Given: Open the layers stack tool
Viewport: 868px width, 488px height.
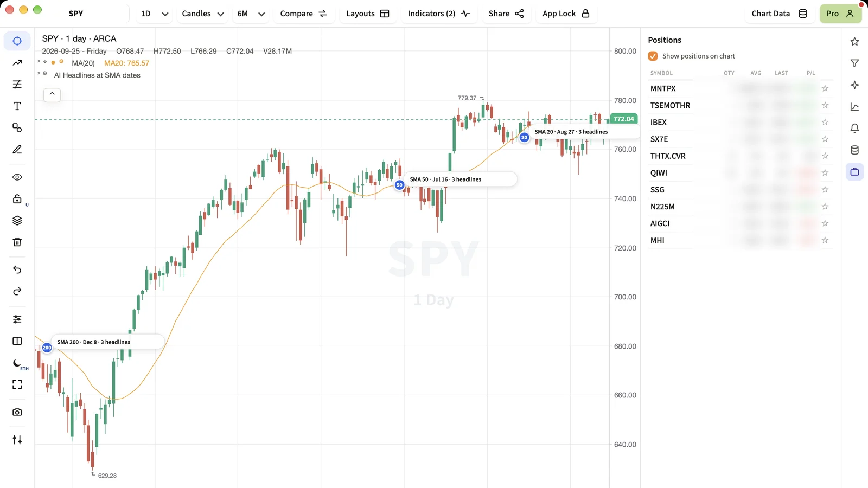Looking at the screenshot, I should pos(17,221).
